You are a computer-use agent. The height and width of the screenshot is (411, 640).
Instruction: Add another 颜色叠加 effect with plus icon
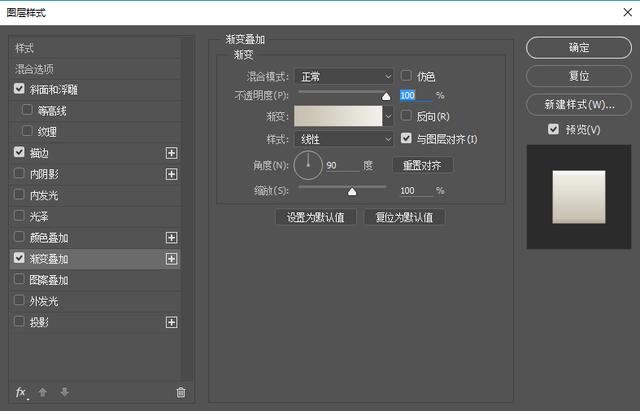[171, 238]
